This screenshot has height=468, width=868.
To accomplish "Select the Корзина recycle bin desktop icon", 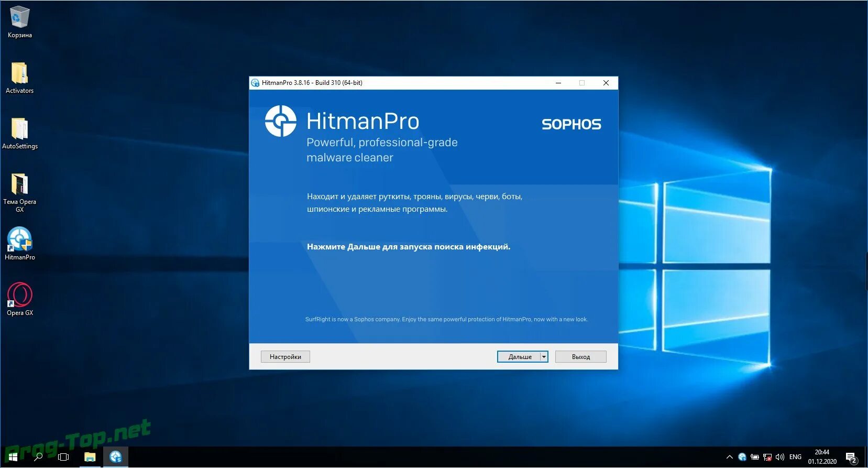I will point(20,22).
